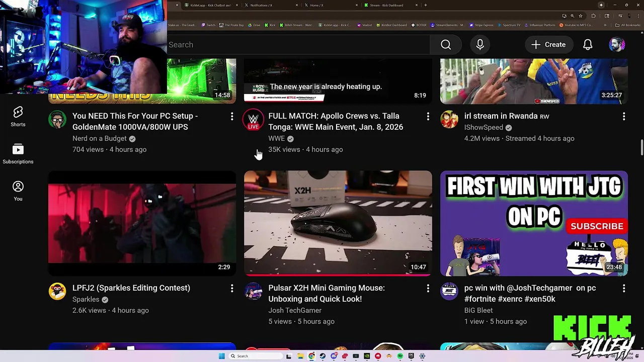This screenshot has height=362, width=644.
Task: Open Steam from the taskbar
Action: [x=323, y=356]
